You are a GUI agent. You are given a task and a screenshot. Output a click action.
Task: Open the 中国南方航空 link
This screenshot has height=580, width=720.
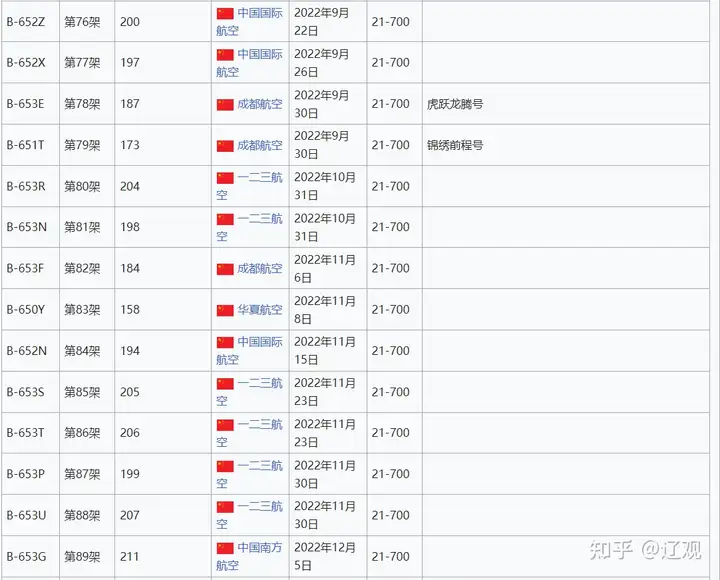pyautogui.click(x=249, y=556)
